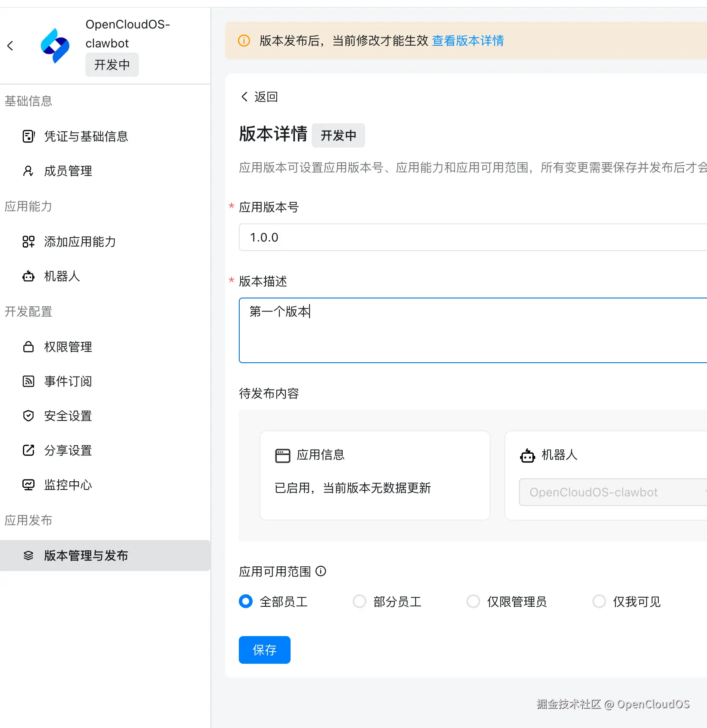Click the member management person icon
Image resolution: width=707 pixels, height=728 pixels.
[28, 171]
